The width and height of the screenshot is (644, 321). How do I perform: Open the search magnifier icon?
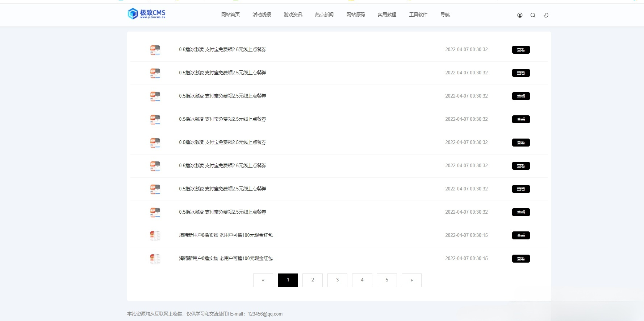click(x=533, y=15)
